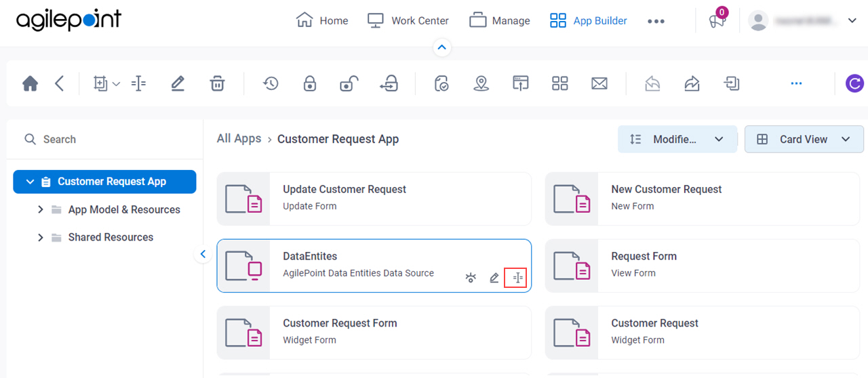Click the four-squares grid toolbar icon
This screenshot has height=378, width=868.
coord(559,83)
